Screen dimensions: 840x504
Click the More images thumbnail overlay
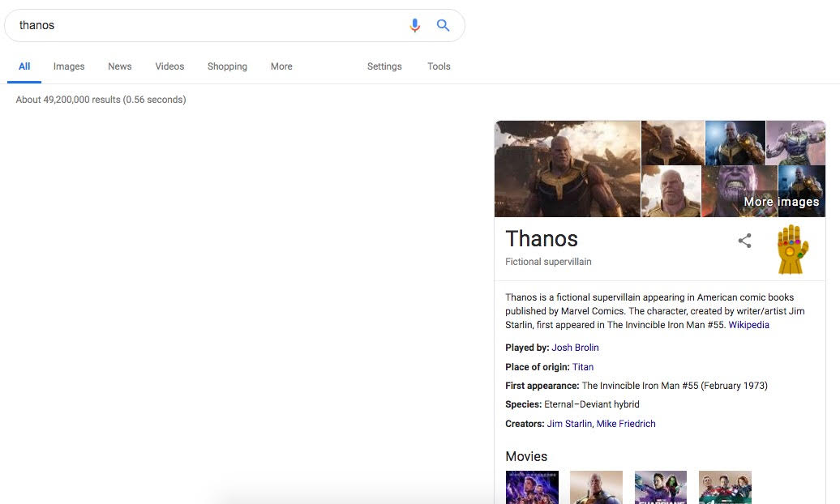point(781,202)
